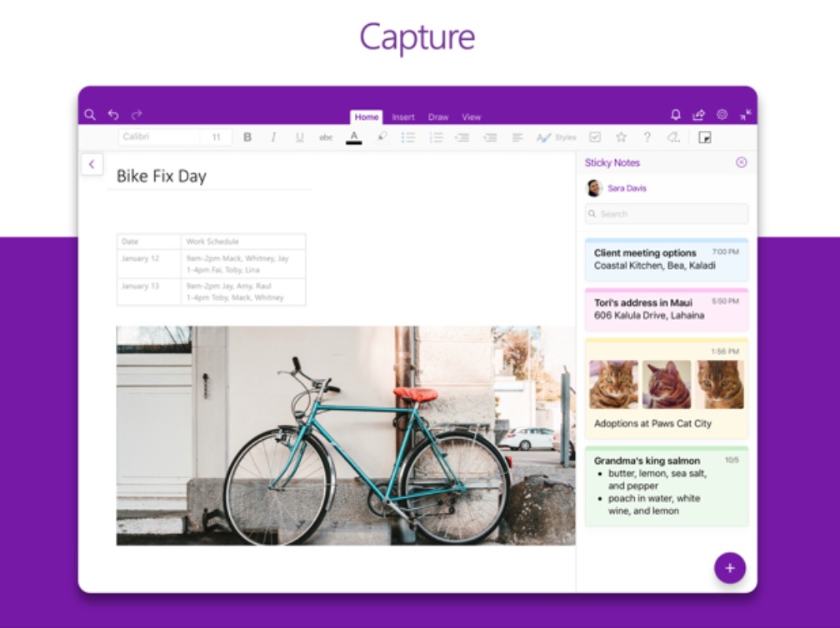Apply text highlighter
The width and height of the screenshot is (840, 628).
coord(382,137)
